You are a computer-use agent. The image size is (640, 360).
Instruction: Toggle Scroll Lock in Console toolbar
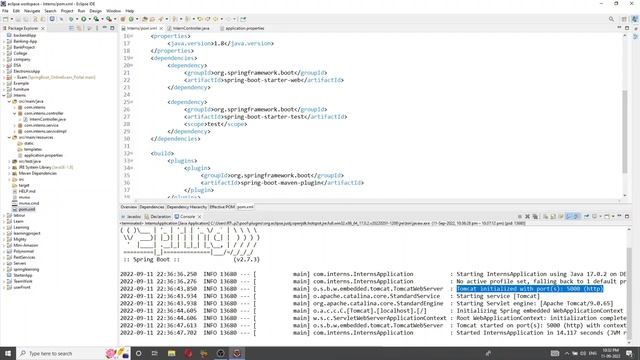tap(553, 217)
